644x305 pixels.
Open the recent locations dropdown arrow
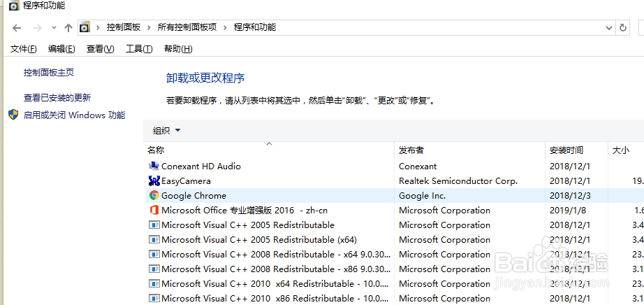(x=54, y=27)
